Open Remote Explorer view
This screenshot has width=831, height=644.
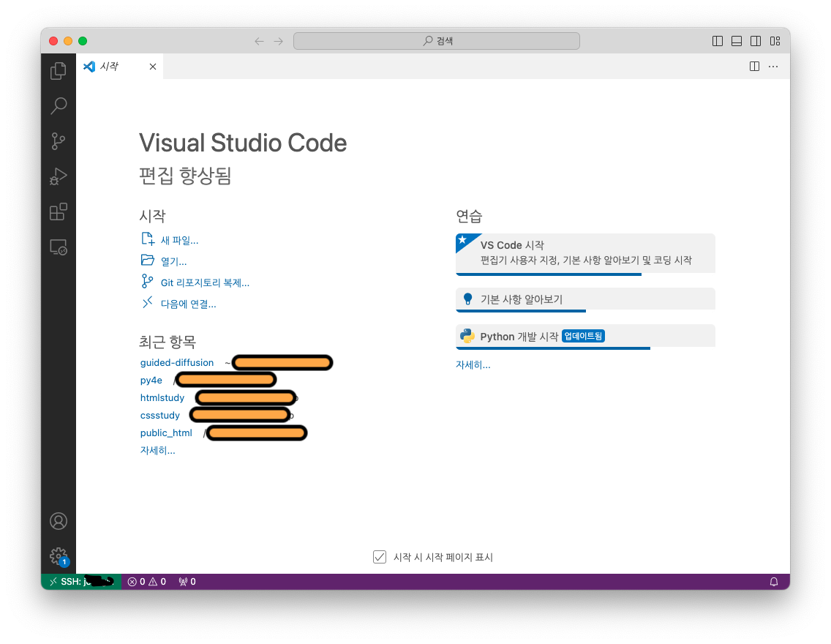pos(59,247)
